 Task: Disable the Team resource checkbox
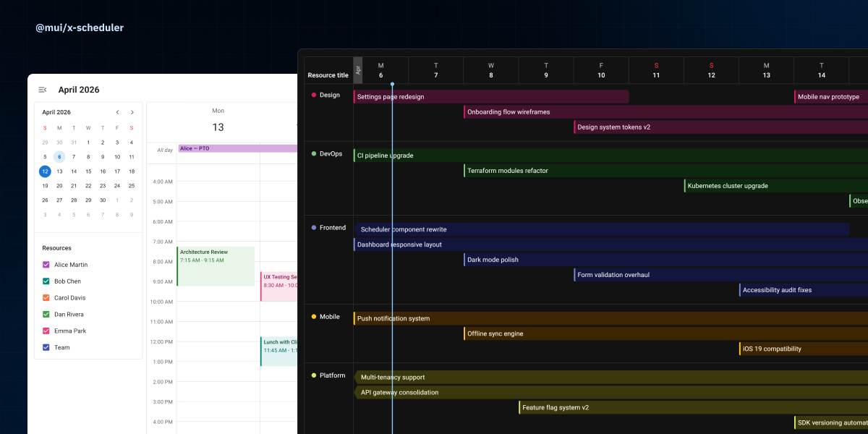pyautogui.click(x=46, y=348)
